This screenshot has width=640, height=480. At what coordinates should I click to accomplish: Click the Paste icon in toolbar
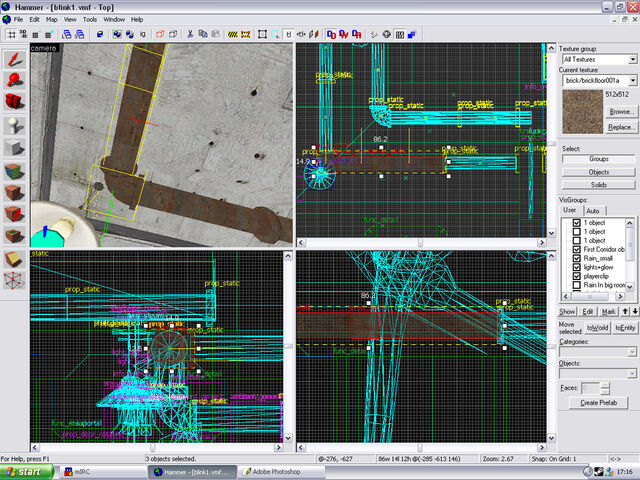(x=216, y=35)
